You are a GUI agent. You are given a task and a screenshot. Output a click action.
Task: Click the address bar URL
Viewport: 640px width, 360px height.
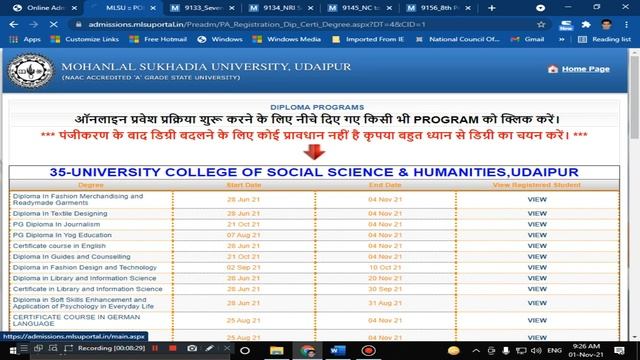(257, 24)
